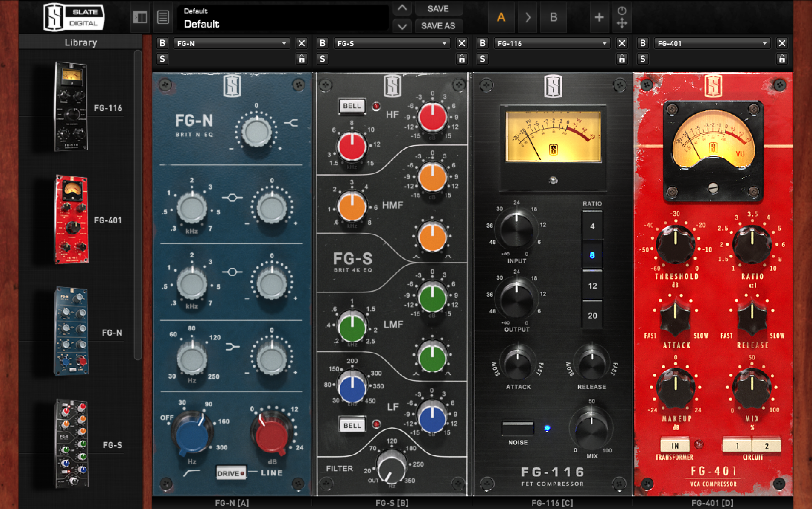Viewport: 812px width, 509px height.
Task: Click the Slate Digital logo
Action: tap(74, 17)
